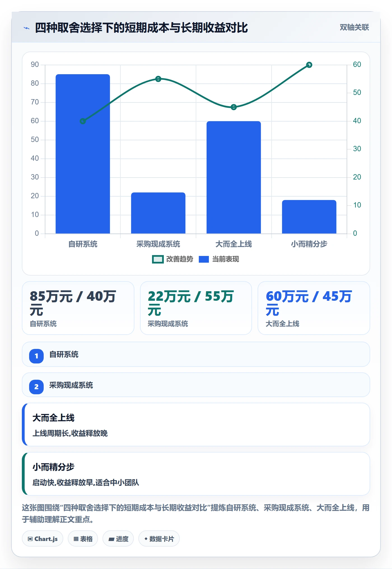This screenshot has height=569, width=392.
Task: Click the 数据卡片 tag chip
Action: pyautogui.click(x=159, y=539)
